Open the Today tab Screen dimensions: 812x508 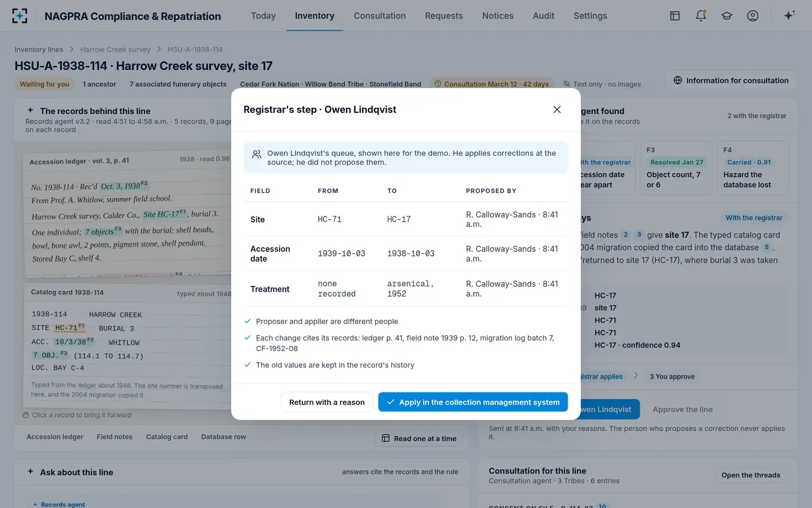(x=263, y=16)
